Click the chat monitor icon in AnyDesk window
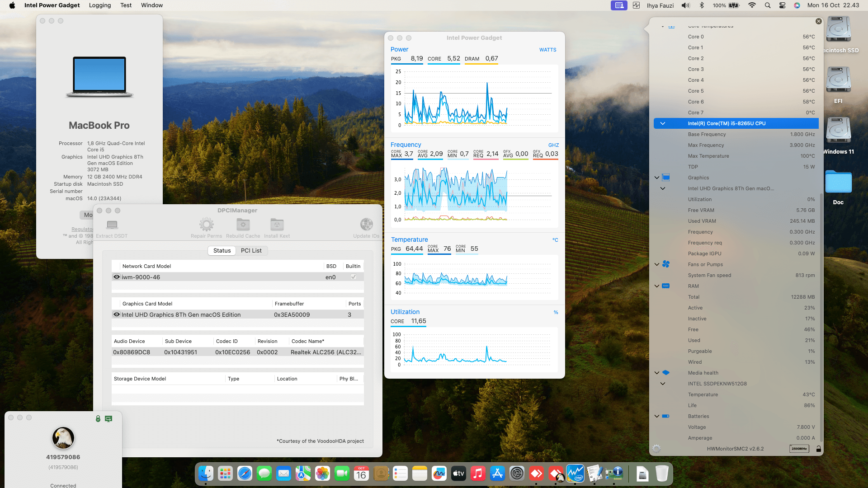This screenshot has height=488, width=868. click(x=108, y=419)
